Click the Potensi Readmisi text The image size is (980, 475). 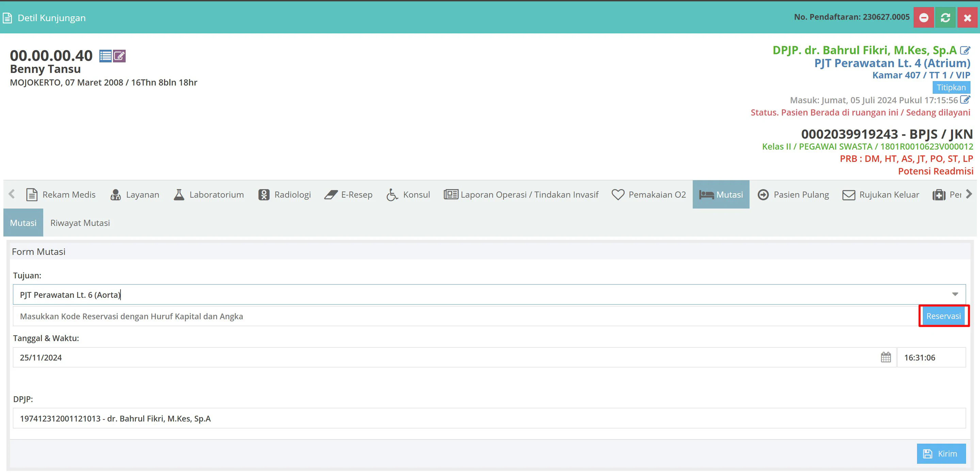tap(935, 171)
